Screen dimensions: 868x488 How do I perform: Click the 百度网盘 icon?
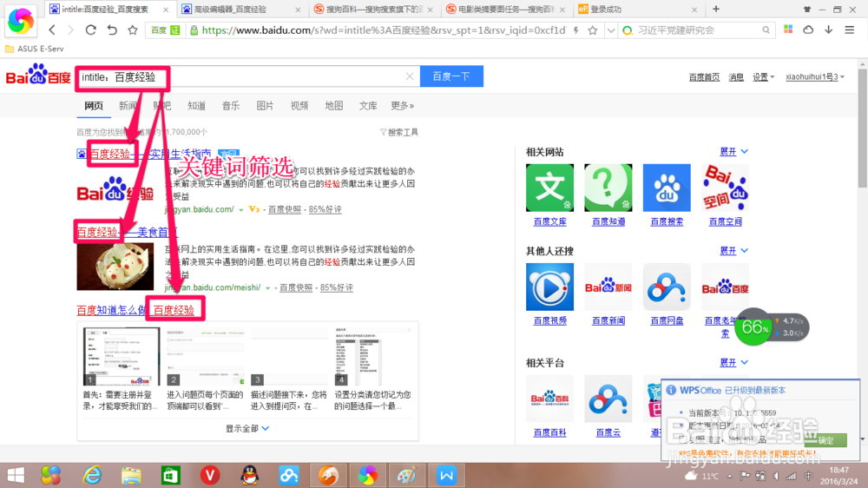click(667, 287)
